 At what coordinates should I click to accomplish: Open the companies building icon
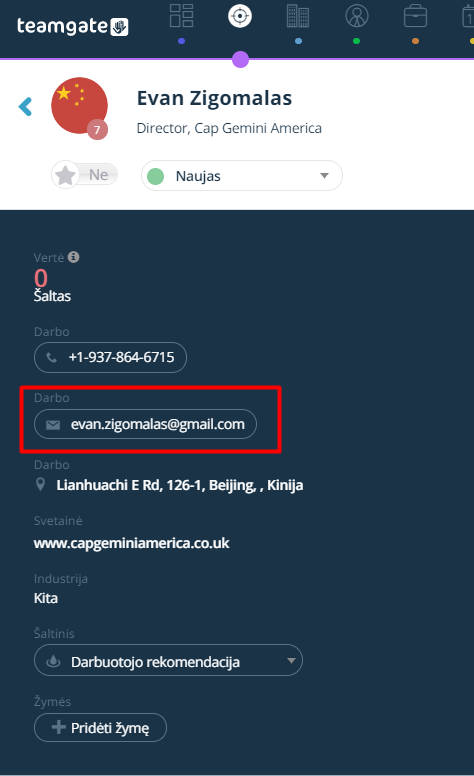click(x=298, y=16)
